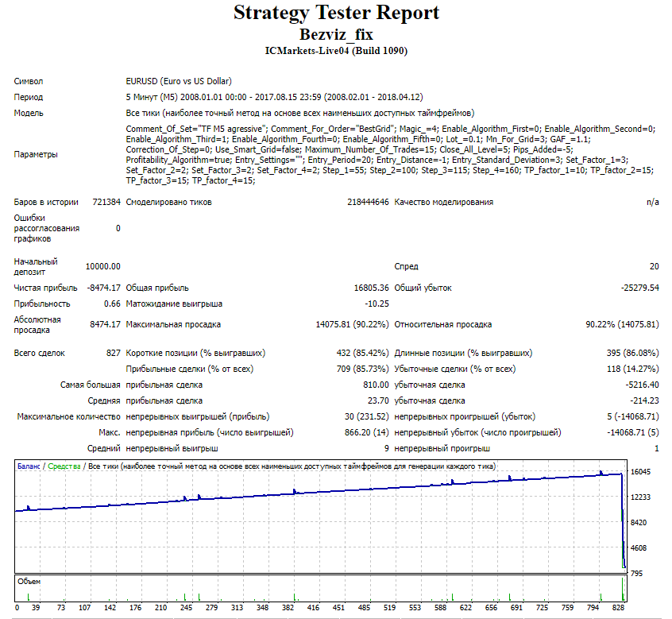Click the TP_factor_3=15 parameter line
This screenshot has height=619, width=672.
tap(191, 181)
